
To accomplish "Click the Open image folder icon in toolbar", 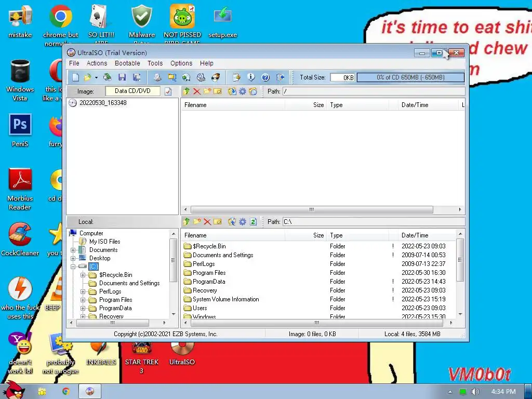I will click(87, 77).
